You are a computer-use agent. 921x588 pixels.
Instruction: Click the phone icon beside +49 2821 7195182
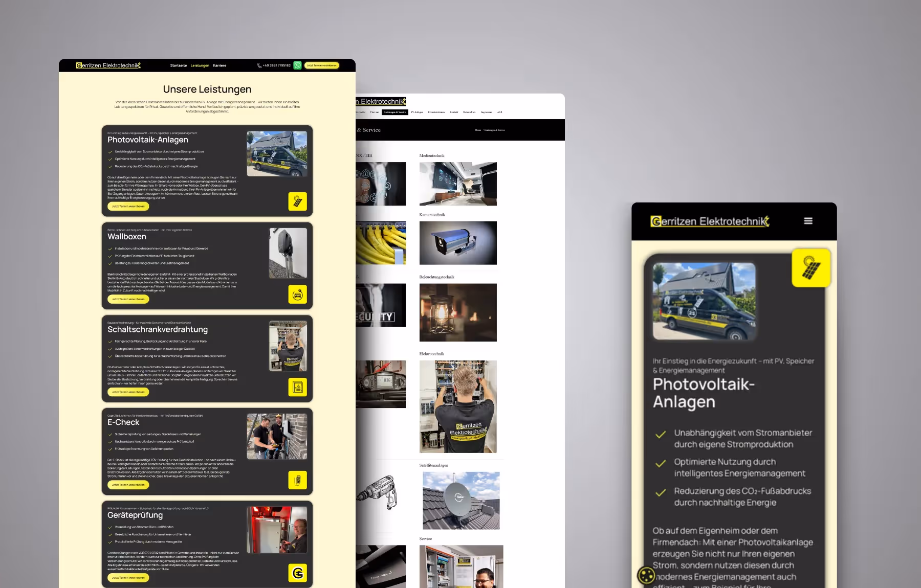[x=259, y=65]
